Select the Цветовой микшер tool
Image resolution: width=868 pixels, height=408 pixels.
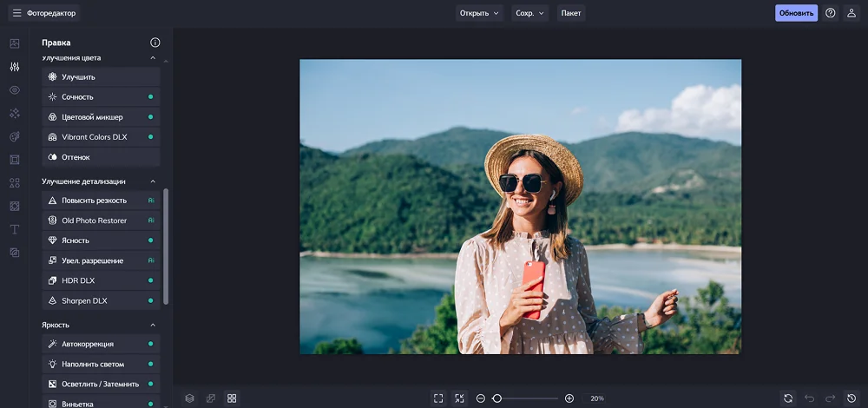92,117
